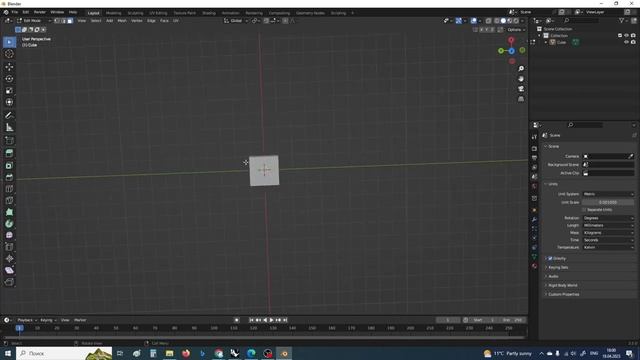
Task: Select the Transform tool
Action: [x=9, y=102]
